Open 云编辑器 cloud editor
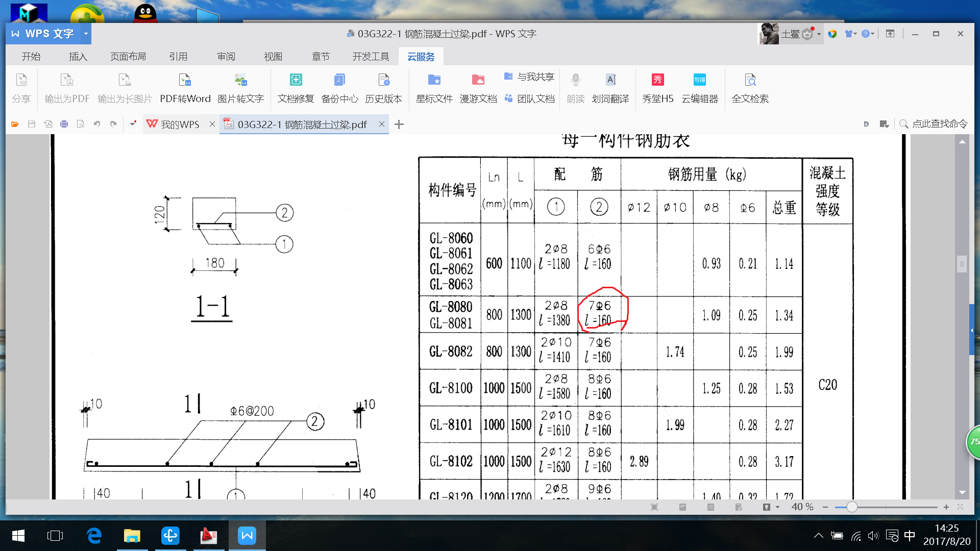This screenshot has width=980, height=551. click(700, 88)
